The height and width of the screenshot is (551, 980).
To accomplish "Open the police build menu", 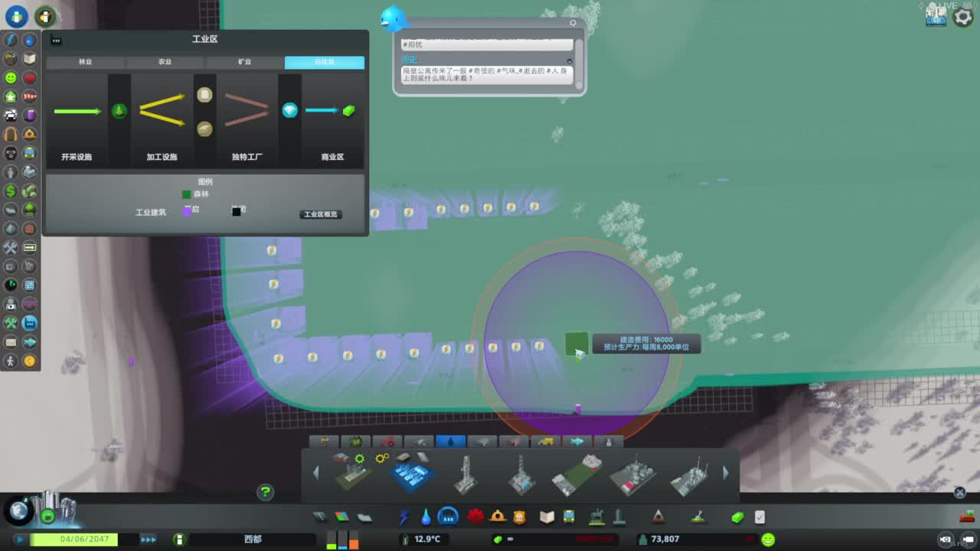I will point(520,517).
